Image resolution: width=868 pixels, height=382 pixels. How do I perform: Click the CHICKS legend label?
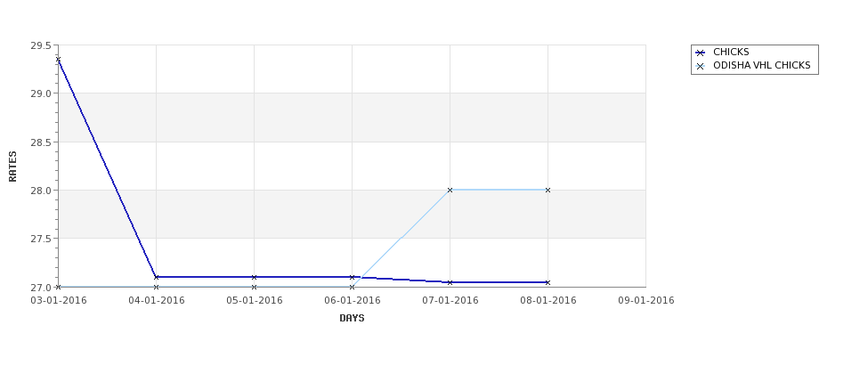pyautogui.click(x=731, y=52)
